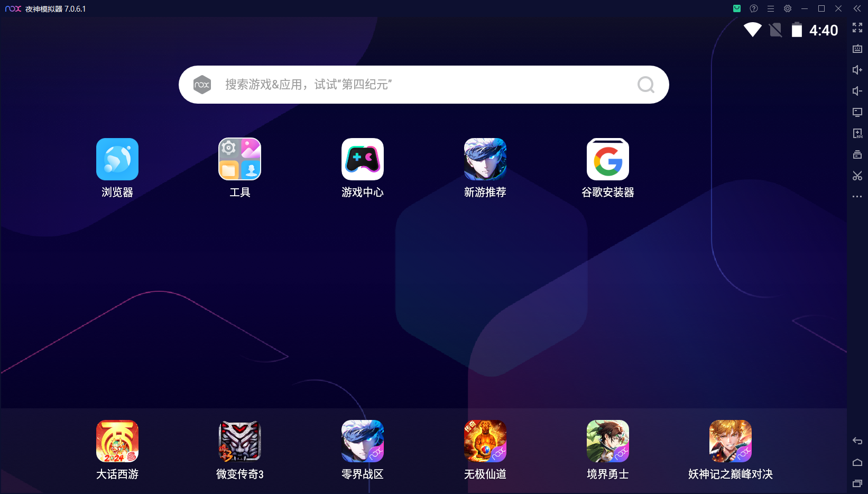
Task: Click the green icon in the title bar
Action: [x=737, y=8]
